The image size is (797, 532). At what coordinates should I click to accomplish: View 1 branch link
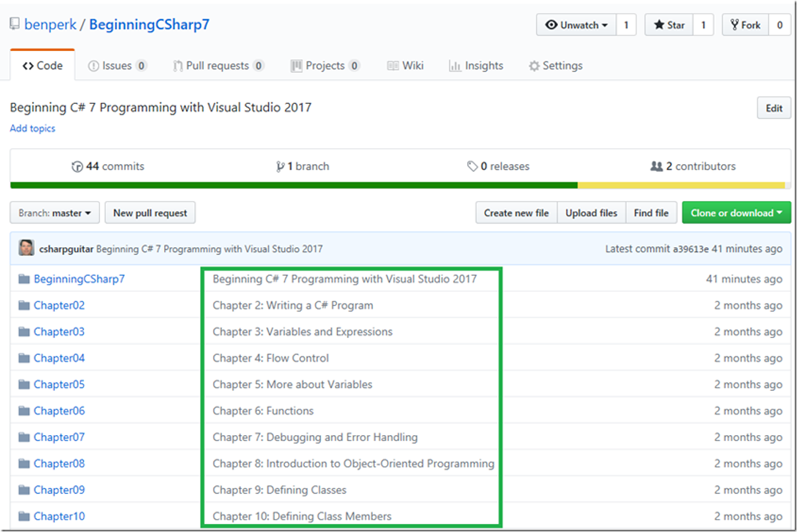302,166
